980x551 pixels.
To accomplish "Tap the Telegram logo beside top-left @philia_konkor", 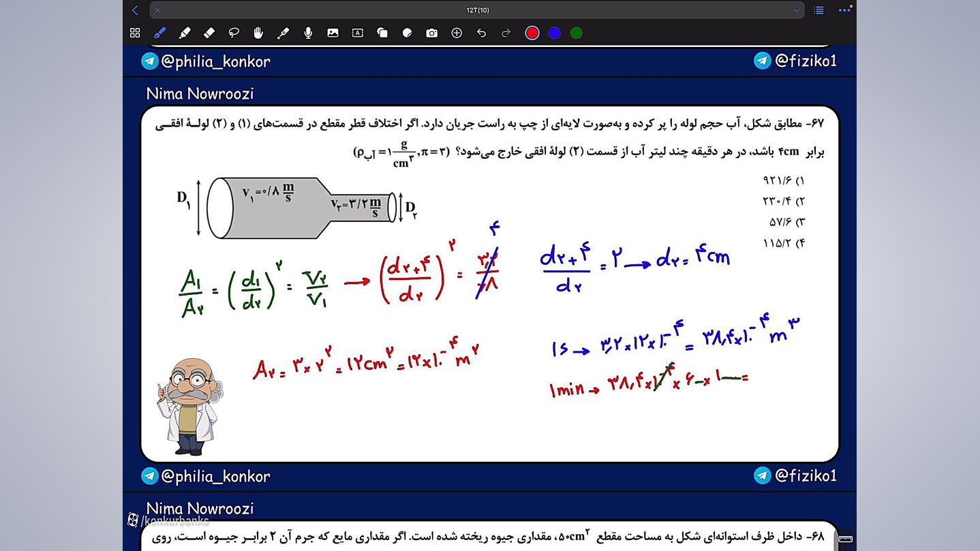I will coord(150,61).
